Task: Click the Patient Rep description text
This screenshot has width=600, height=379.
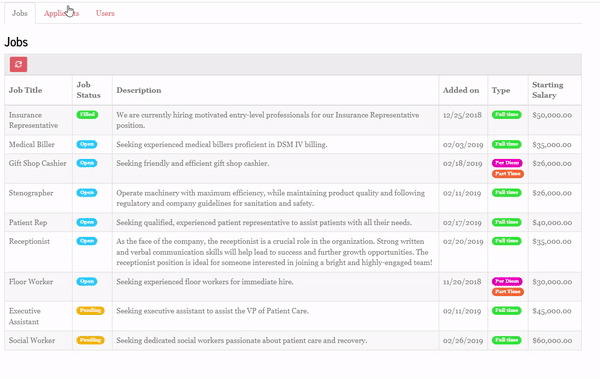Action: pos(264,222)
